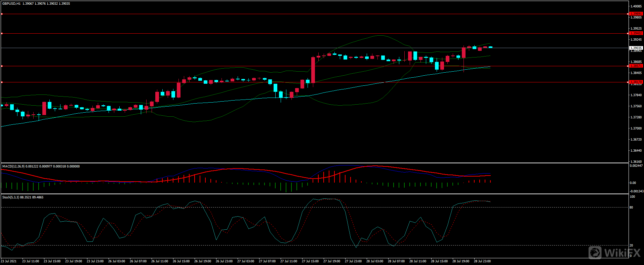Click the 23 Jul 2021 date label
The image size is (644, 265).
point(9,261)
